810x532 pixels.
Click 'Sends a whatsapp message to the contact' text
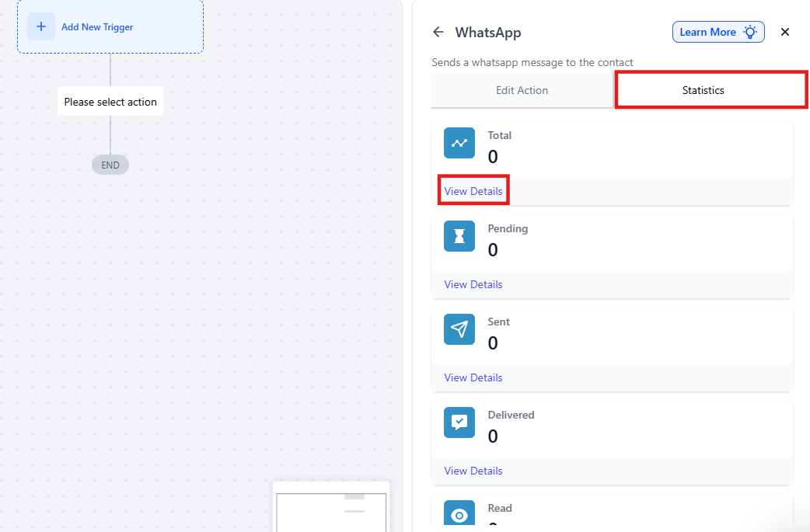coord(532,62)
